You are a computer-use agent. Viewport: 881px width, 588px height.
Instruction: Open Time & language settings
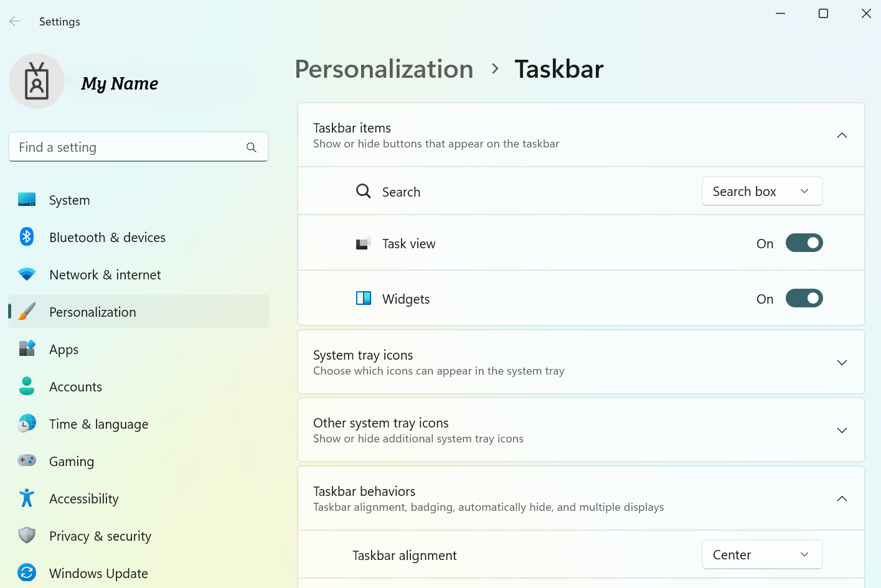pyautogui.click(x=98, y=424)
